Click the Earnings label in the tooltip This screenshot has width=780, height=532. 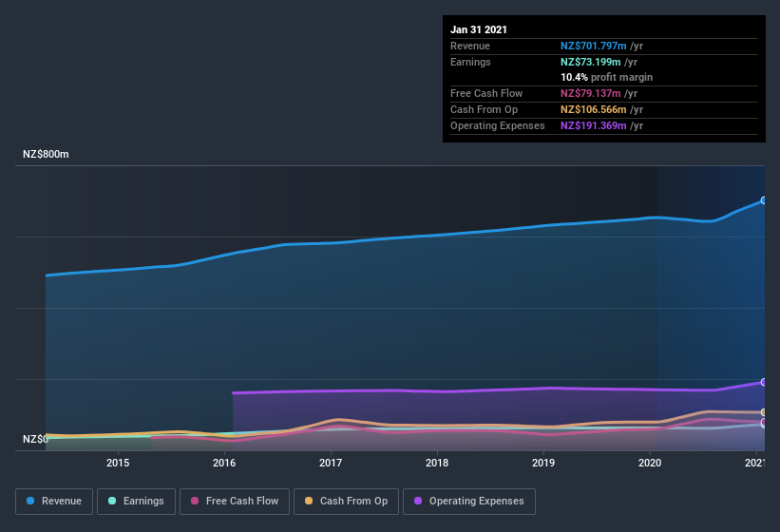[x=470, y=62]
